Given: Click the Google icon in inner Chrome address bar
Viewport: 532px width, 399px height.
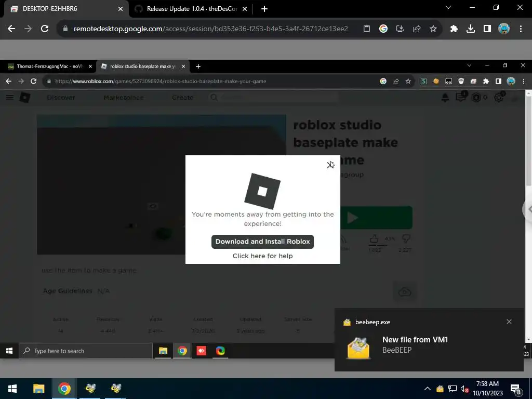Looking at the screenshot, I should [x=383, y=81].
